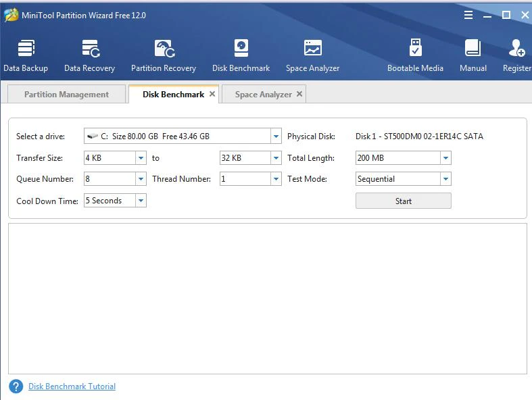Switch to the Partition Management tab
The image size is (532, 400).
point(66,94)
